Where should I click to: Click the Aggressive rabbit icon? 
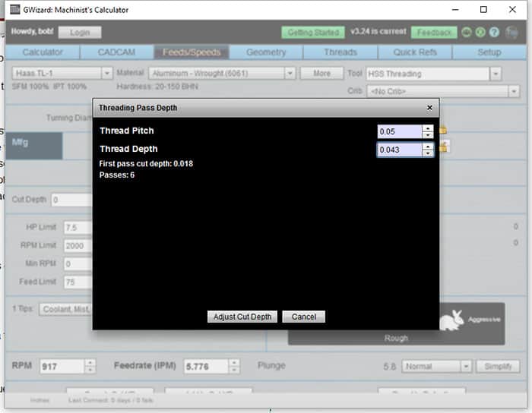(x=452, y=320)
